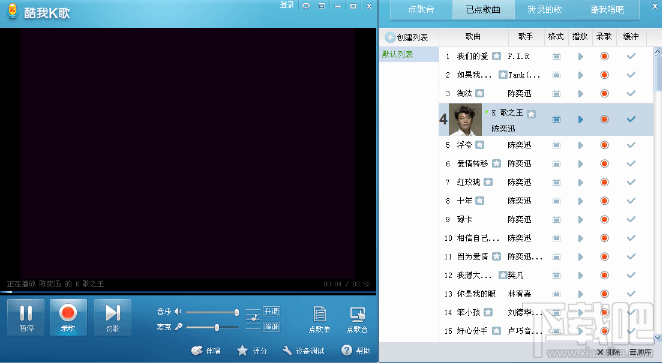Click play arrow on row 4 K歌之王
The height and width of the screenshot is (363, 662).
click(581, 119)
